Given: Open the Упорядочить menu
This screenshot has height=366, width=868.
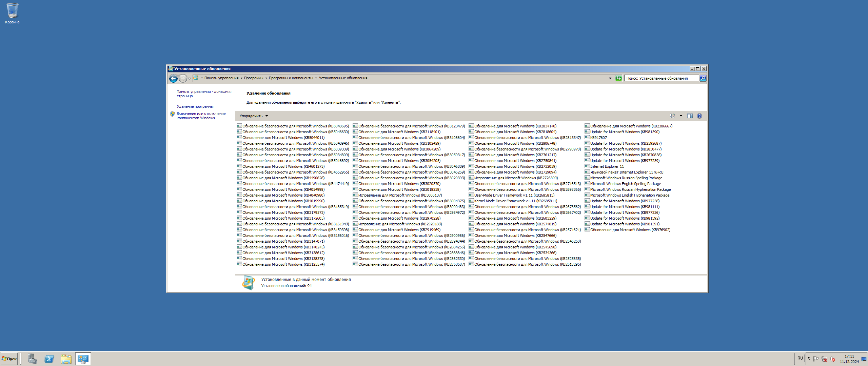Looking at the screenshot, I should click(254, 116).
